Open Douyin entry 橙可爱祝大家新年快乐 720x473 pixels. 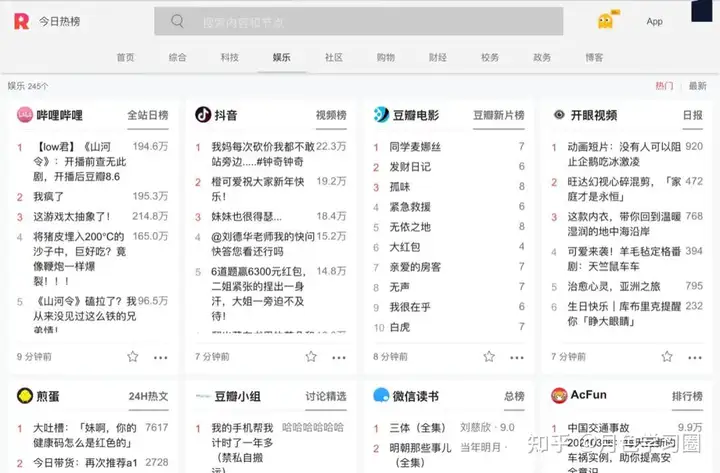[257, 189]
